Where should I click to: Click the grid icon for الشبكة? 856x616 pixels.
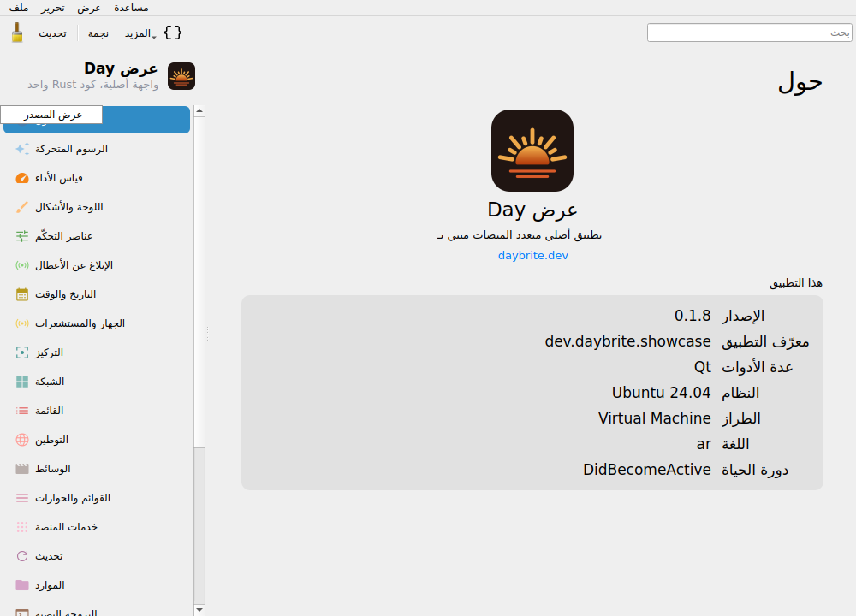pos(22,382)
